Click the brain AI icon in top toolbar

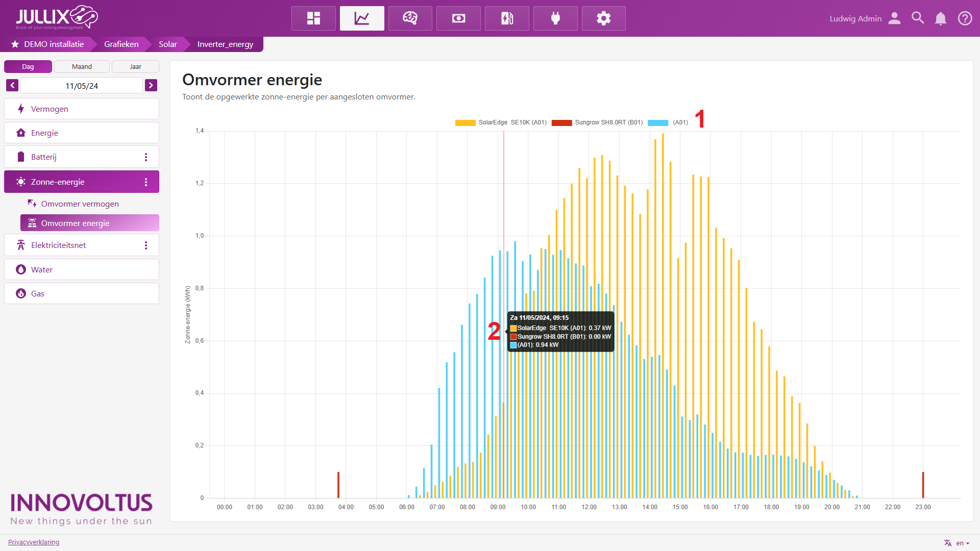click(410, 18)
